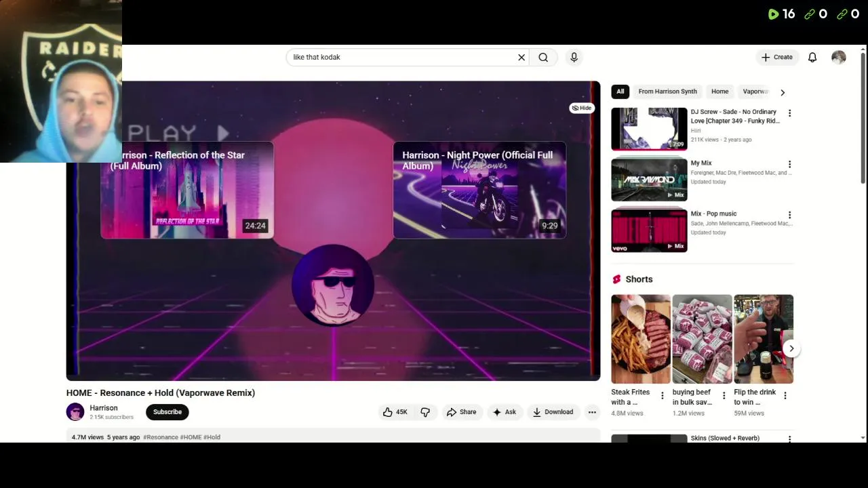Dislike the video with the thumbs down
The height and width of the screenshot is (488, 868).
point(425,412)
